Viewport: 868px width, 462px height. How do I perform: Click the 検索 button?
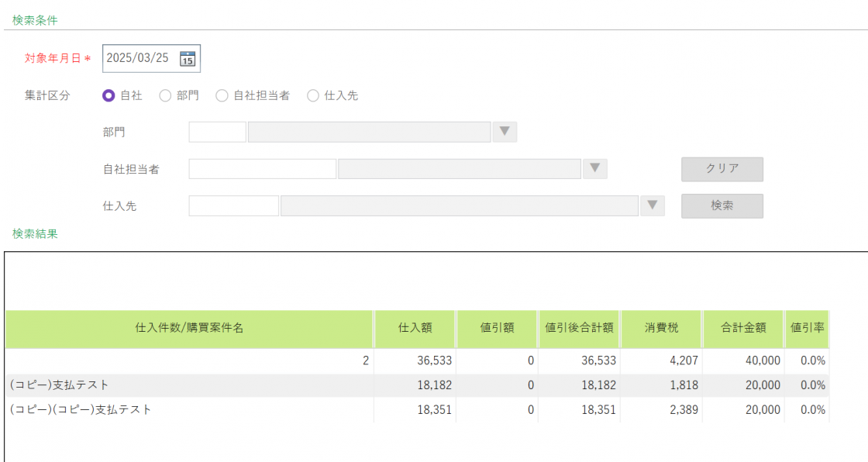coord(722,206)
